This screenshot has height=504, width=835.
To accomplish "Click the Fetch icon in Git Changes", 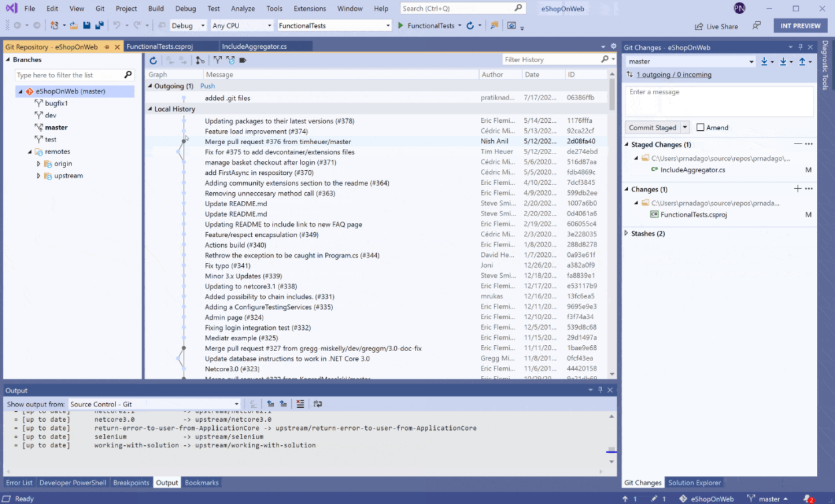I will click(x=764, y=61).
